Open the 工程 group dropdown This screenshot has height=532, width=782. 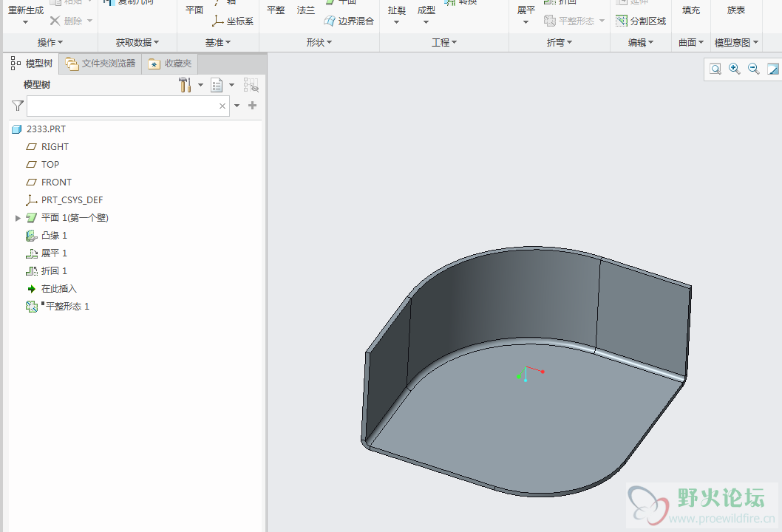(444, 42)
